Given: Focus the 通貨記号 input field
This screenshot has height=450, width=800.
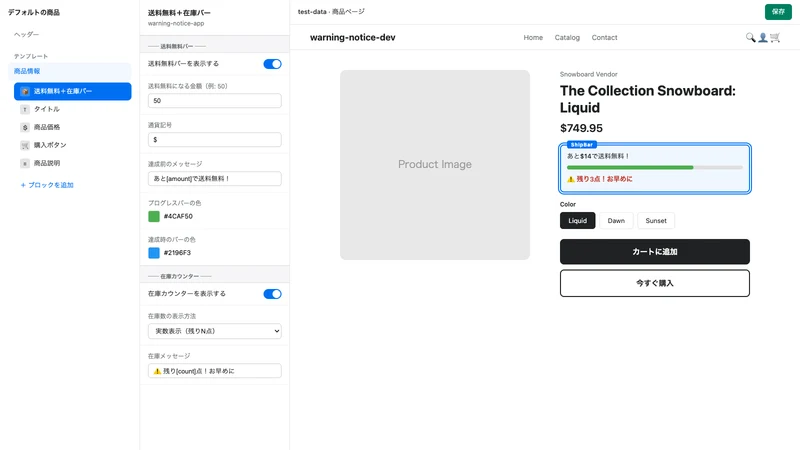Looking at the screenshot, I should tap(215, 139).
